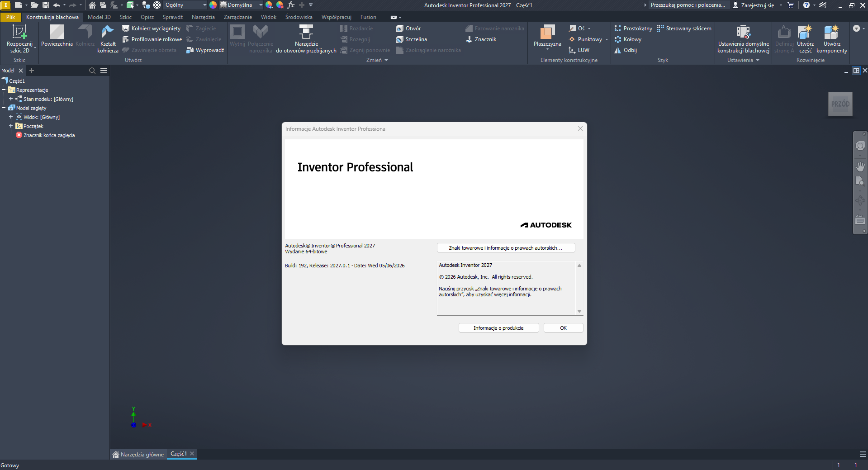Activate Kołnierz wyciągnięty command
Viewport: 868px width, 470px height.
[x=151, y=28]
